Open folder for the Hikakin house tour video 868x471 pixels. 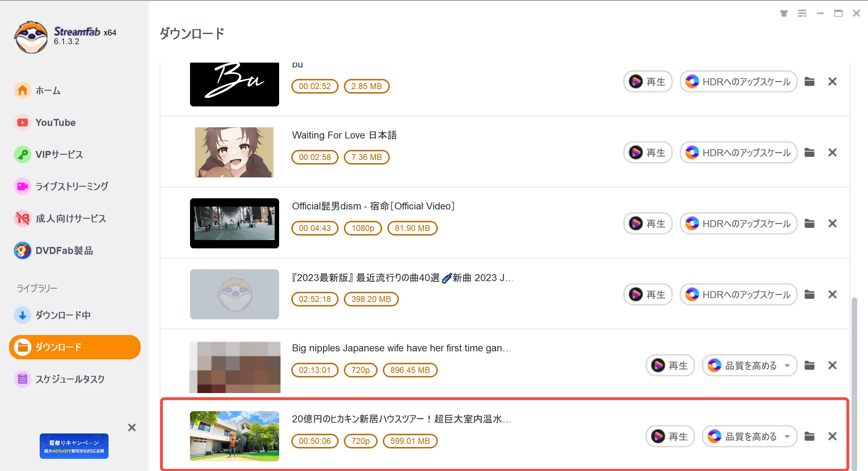click(810, 436)
